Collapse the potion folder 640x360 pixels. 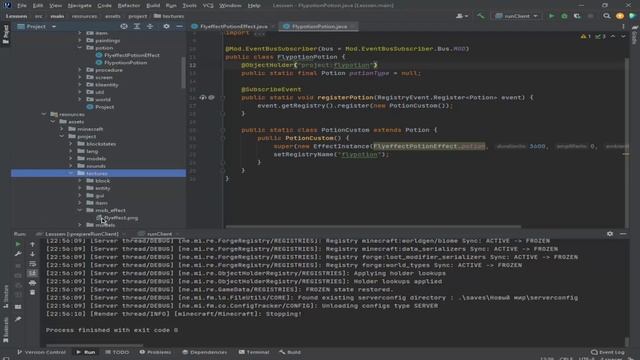(80, 48)
